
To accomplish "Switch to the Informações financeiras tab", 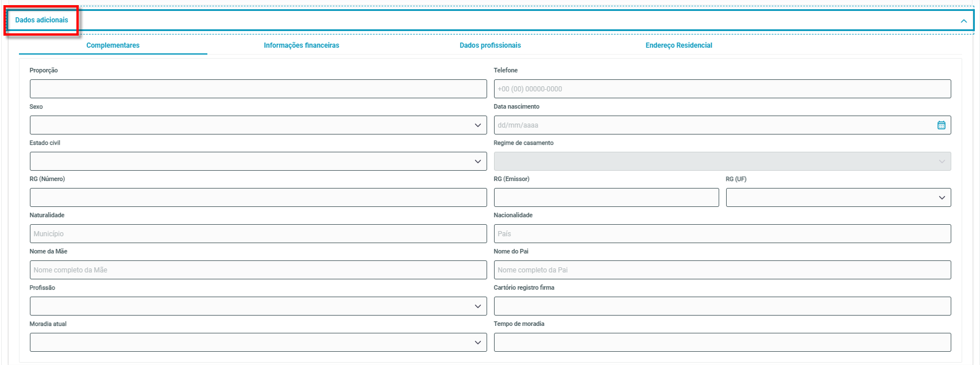I will [x=301, y=45].
